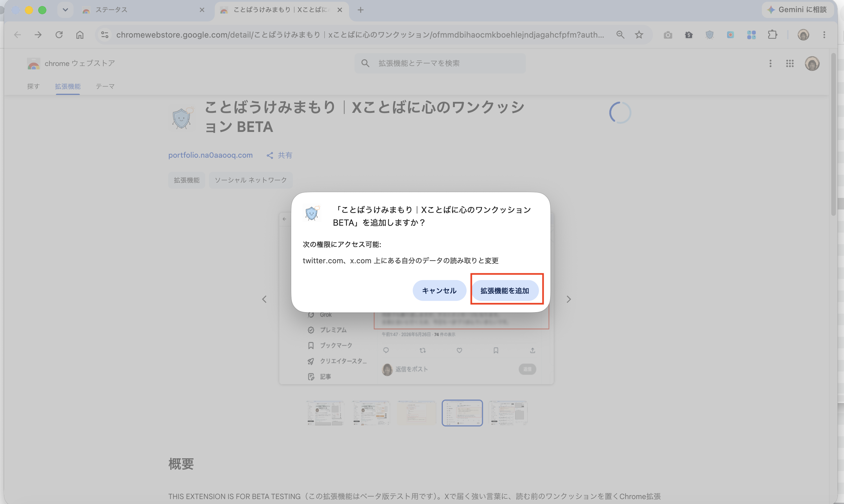
Task: View site information icon in address bar
Action: (x=105, y=35)
